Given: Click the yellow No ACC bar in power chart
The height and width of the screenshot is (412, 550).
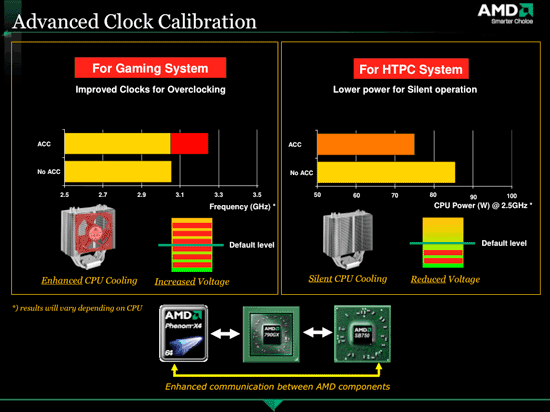Looking at the screenshot, I should (386, 173).
